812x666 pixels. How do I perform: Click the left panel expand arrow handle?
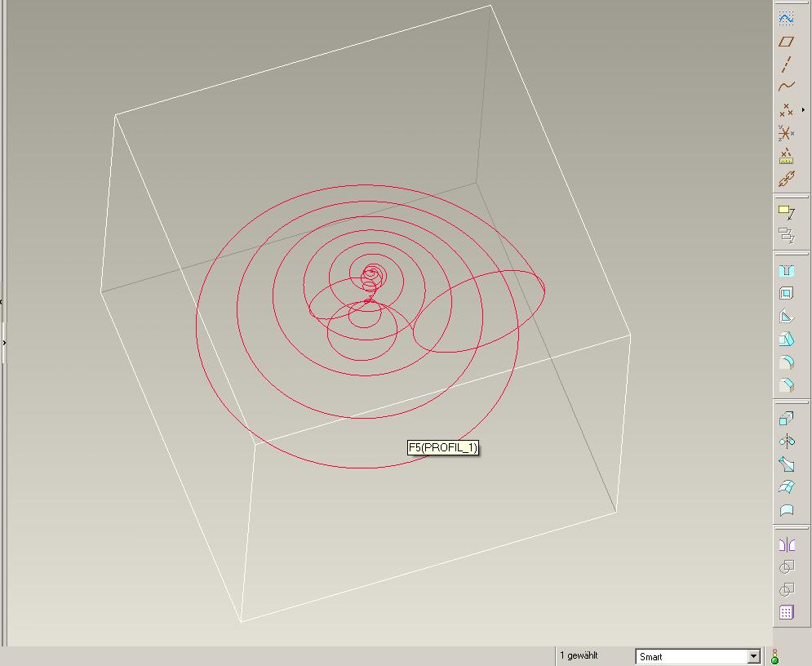tap(3, 342)
